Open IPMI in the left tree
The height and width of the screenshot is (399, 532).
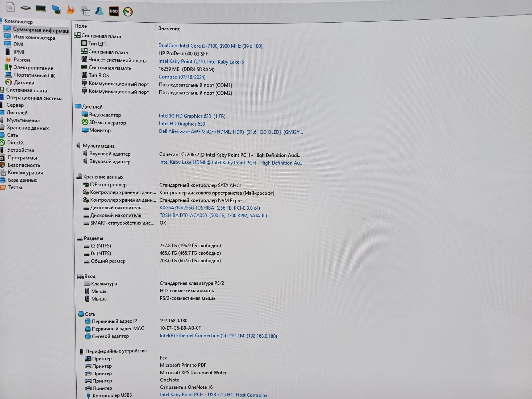pyautogui.click(x=19, y=52)
